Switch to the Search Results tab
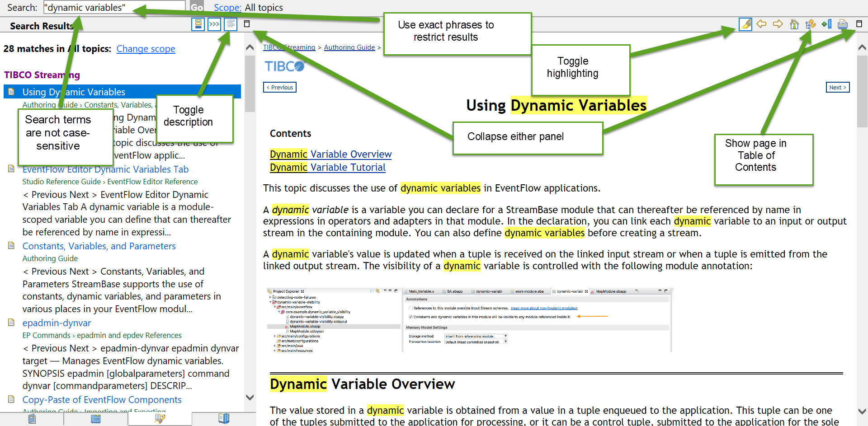The image size is (868, 426). [x=160, y=419]
